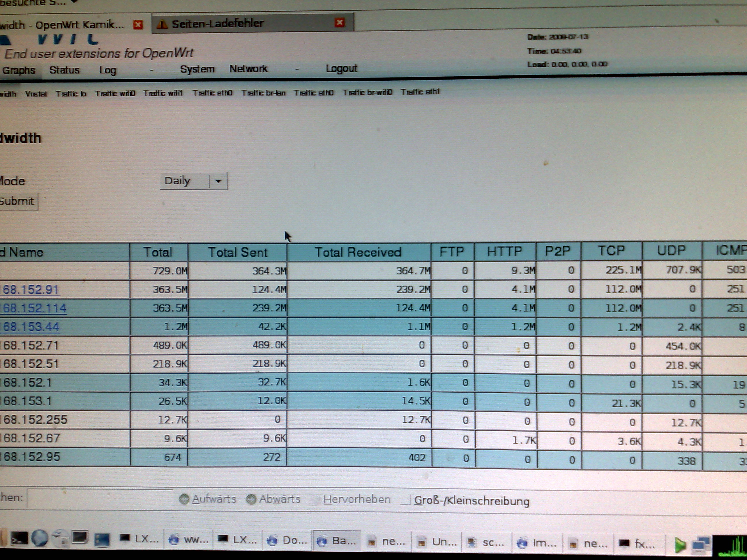747x560 pixels.
Task: Click the warning icon on Seiten-Ladefehler tab
Action: [162, 24]
